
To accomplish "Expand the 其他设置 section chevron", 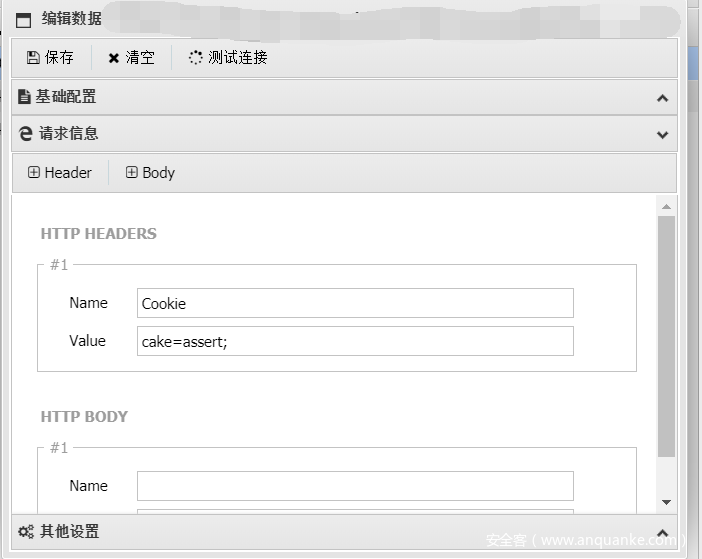I will coord(663,533).
